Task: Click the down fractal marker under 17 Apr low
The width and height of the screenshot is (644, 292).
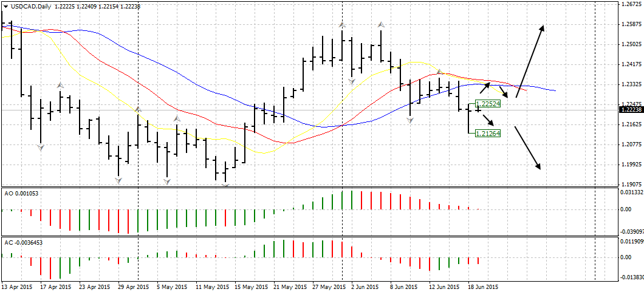Action: pos(41,148)
